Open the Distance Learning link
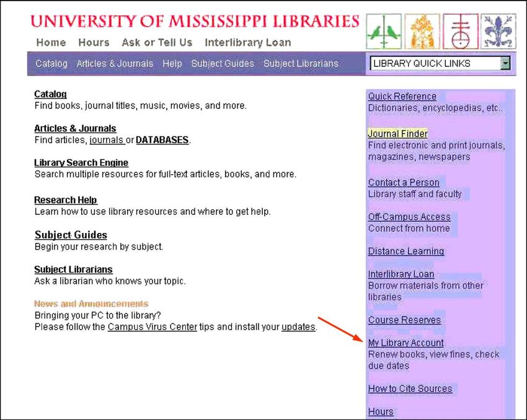527x420 pixels. pos(406,251)
